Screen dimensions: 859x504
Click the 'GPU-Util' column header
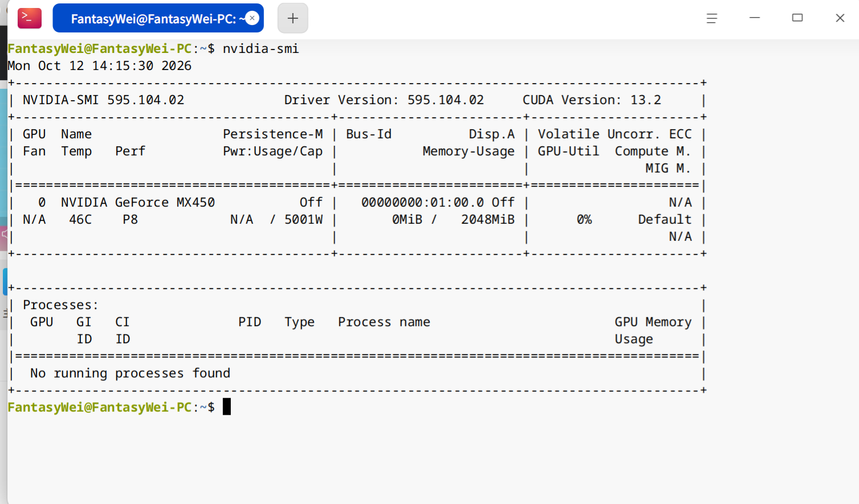coord(568,151)
